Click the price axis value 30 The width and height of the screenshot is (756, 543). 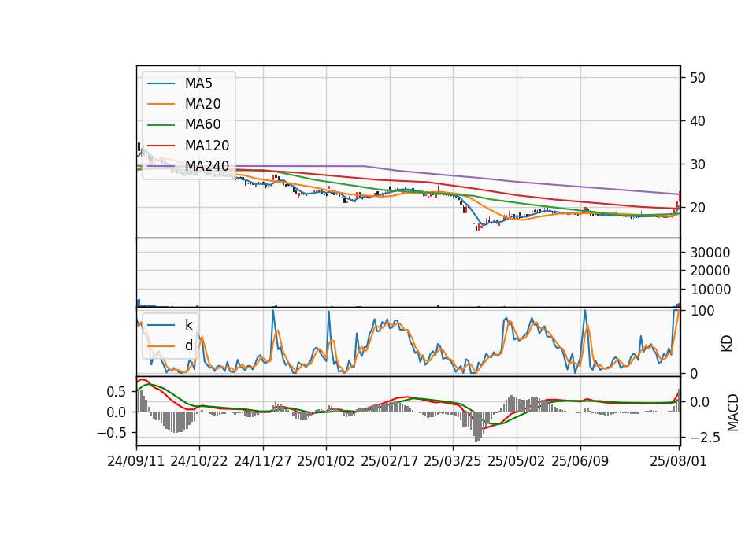tap(697, 164)
